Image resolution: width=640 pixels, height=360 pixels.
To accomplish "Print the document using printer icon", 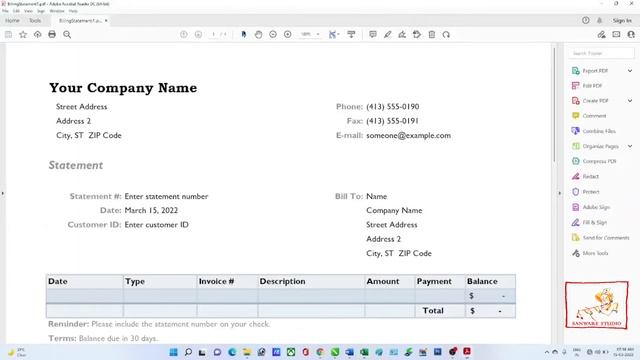I will point(52,35).
